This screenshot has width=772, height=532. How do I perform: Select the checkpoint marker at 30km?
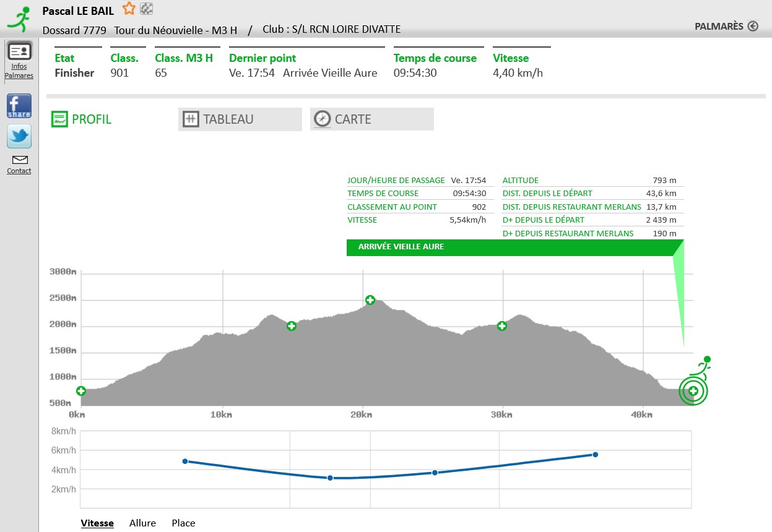(502, 326)
